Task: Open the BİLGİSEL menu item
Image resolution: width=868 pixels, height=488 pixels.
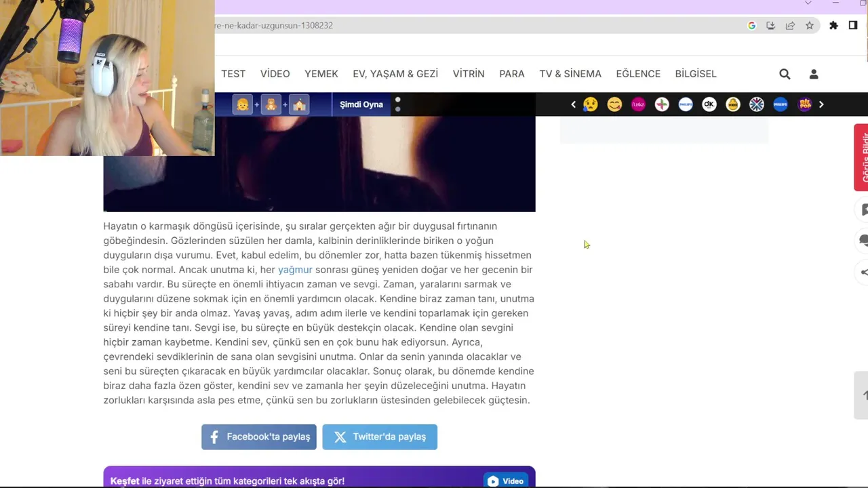Action: tap(696, 74)
